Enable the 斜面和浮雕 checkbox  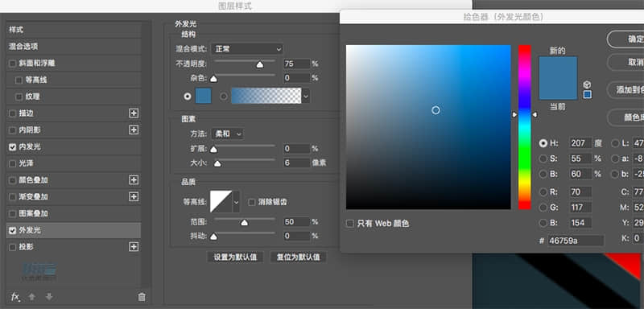click(12, 64)
